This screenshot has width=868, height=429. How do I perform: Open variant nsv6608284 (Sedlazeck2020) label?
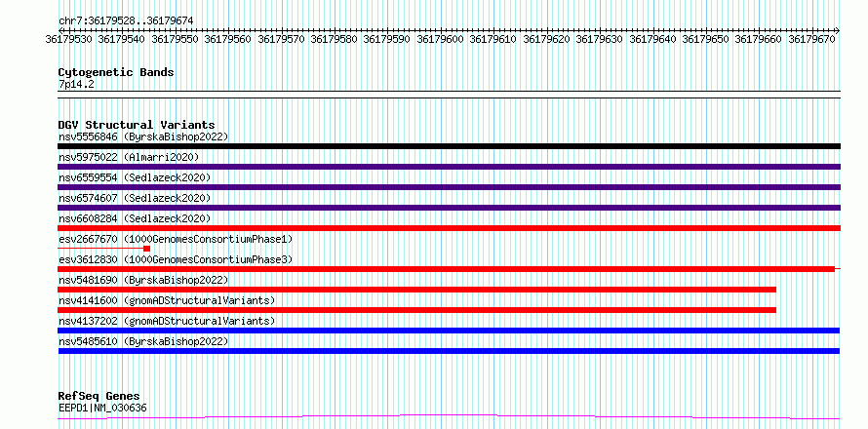[x=135, y=218]
